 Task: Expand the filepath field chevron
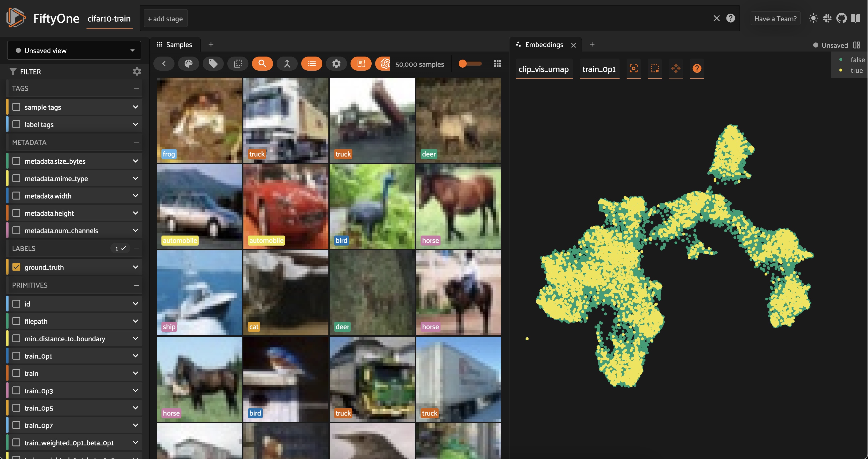[136, 321]
